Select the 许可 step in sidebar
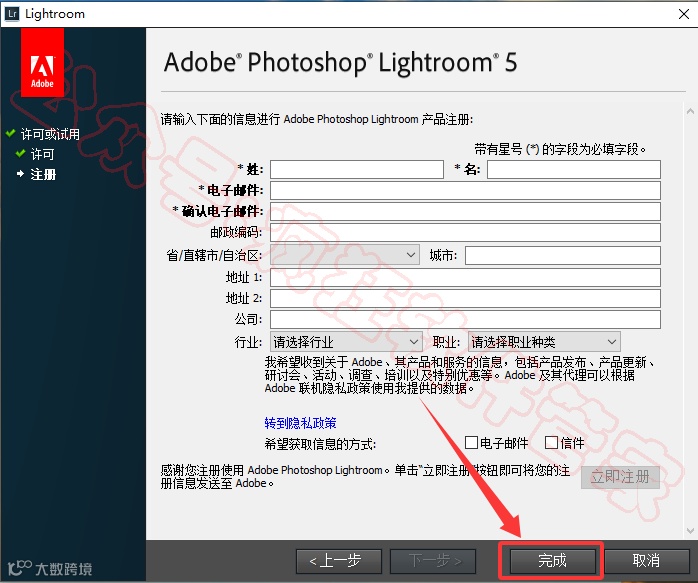 (x=42, y=154)
